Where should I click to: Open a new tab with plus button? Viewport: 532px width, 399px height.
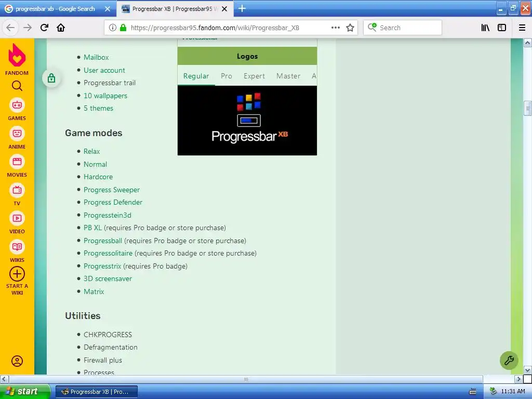[242, 8]
